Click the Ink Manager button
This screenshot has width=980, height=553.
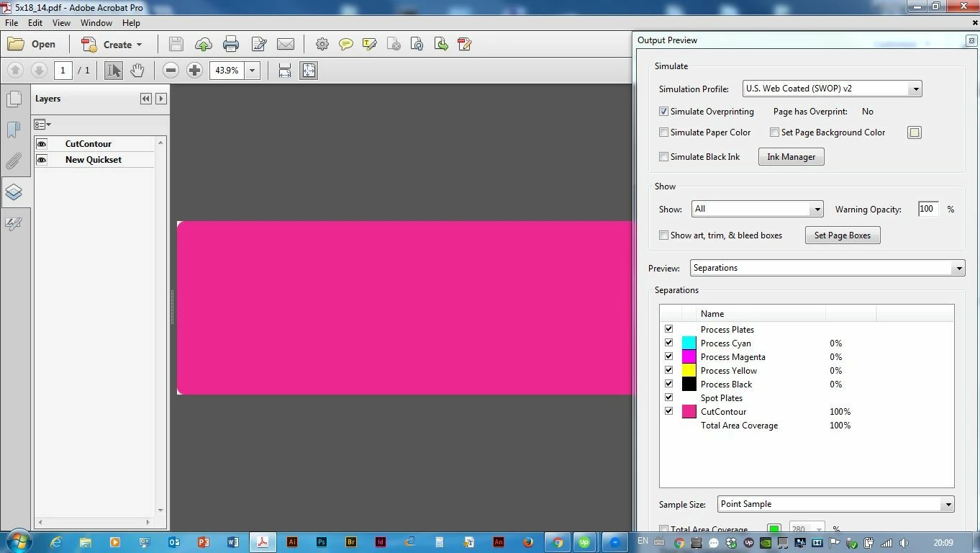click(791, 157)
